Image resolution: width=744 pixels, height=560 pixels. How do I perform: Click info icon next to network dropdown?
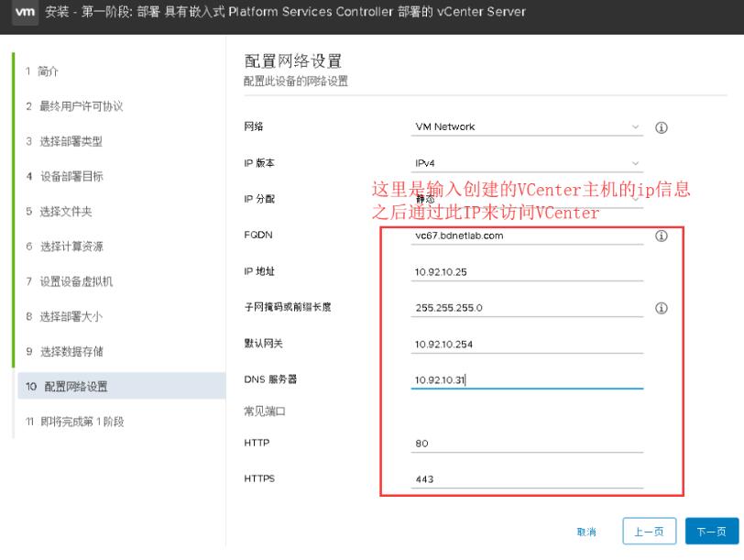click(661, 127)
